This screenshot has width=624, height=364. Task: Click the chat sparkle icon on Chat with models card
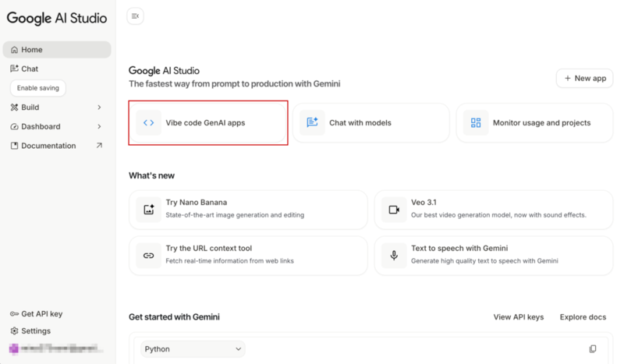click(312, 122)
